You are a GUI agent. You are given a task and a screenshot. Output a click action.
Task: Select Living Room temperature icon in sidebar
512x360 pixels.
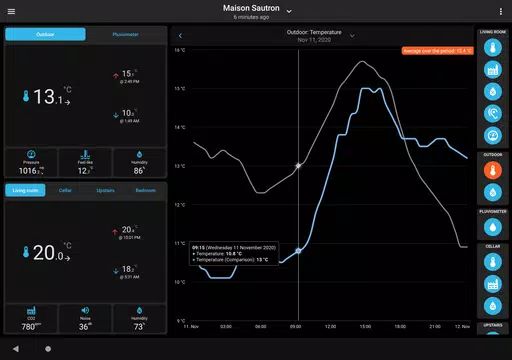[493, 47]
